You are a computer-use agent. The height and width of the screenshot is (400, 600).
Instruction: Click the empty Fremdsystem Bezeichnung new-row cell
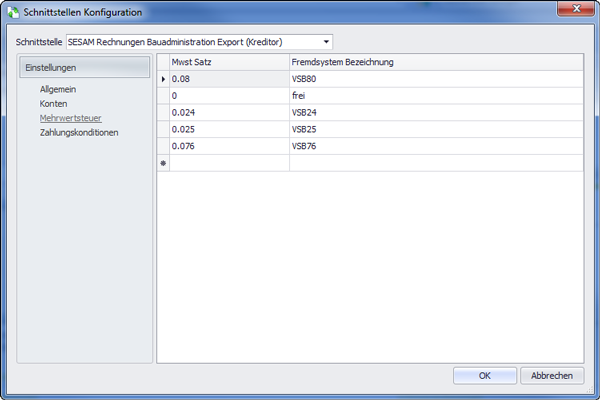[436, 163]
